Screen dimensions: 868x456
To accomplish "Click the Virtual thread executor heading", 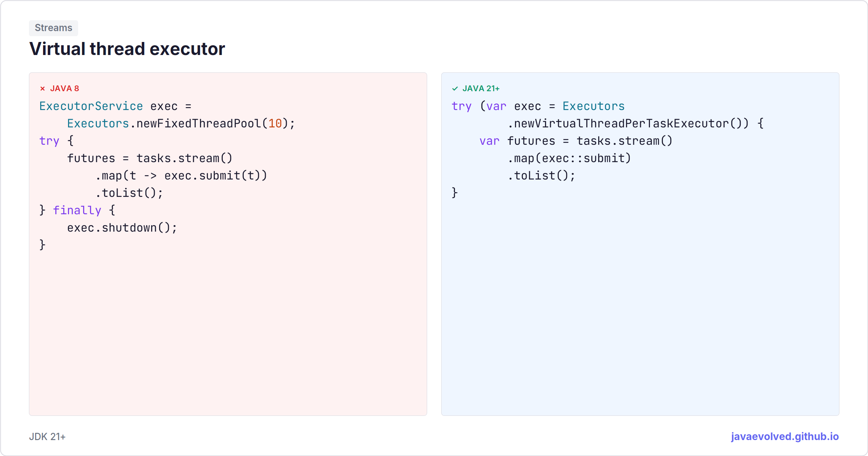I will (x=127, y=49).
